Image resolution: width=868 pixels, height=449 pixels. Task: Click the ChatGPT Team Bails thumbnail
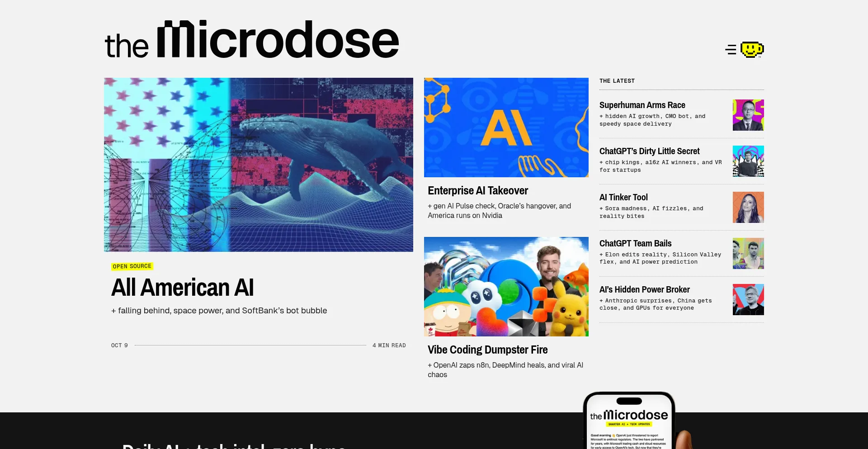[748, 254]
